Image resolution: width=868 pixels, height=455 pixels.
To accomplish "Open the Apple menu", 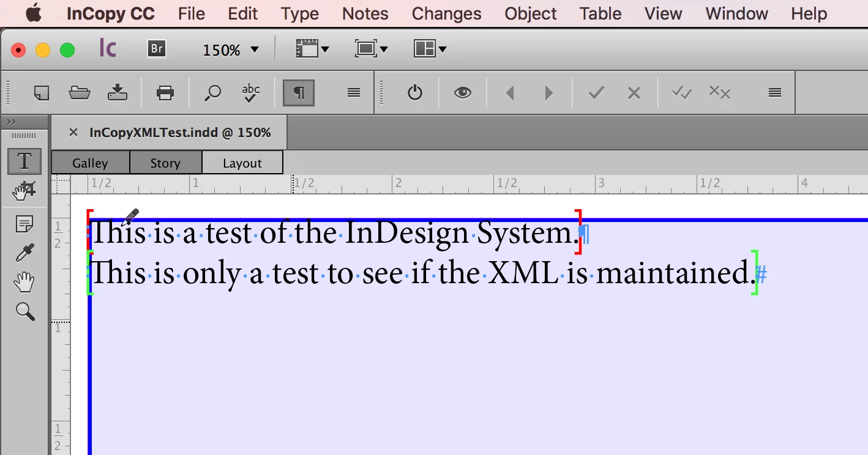I will pyautogui.click(x=33, y=13).
